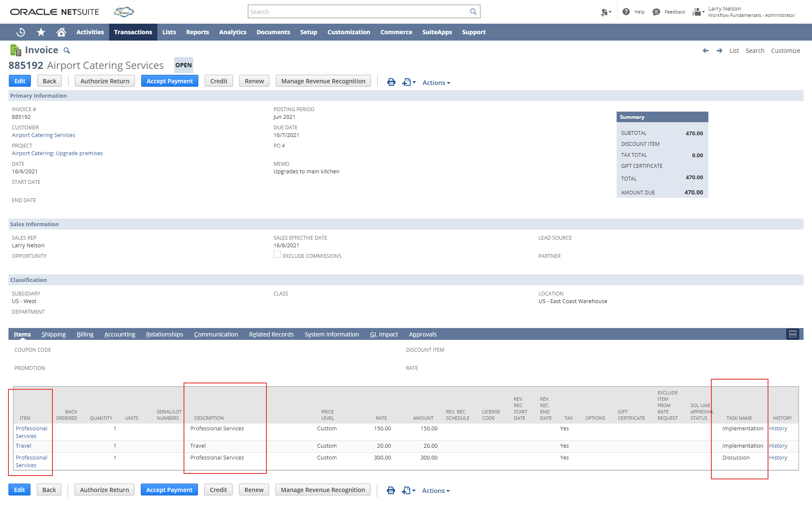
Task: Open dropdown arrow next to bottom new document icon
Action: (414, 490)
